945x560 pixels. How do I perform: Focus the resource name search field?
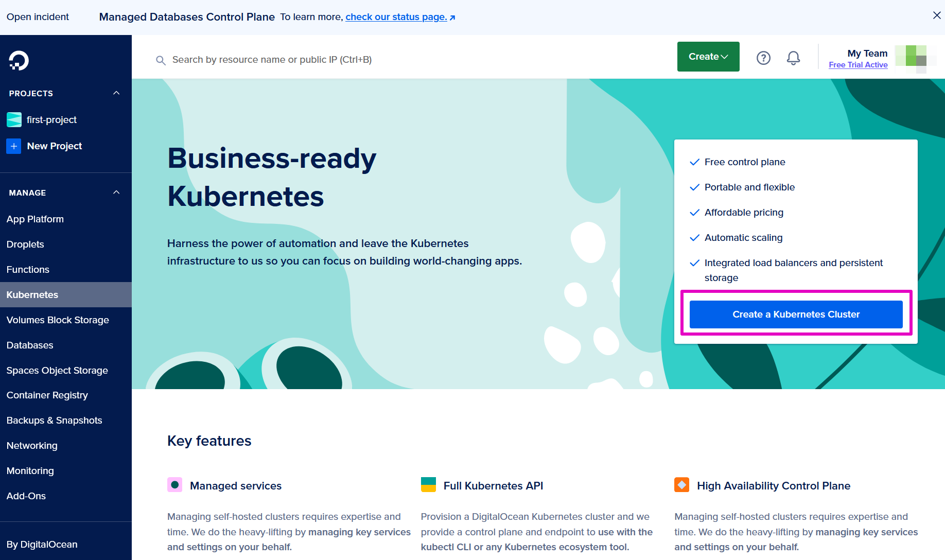coord(272,60)
